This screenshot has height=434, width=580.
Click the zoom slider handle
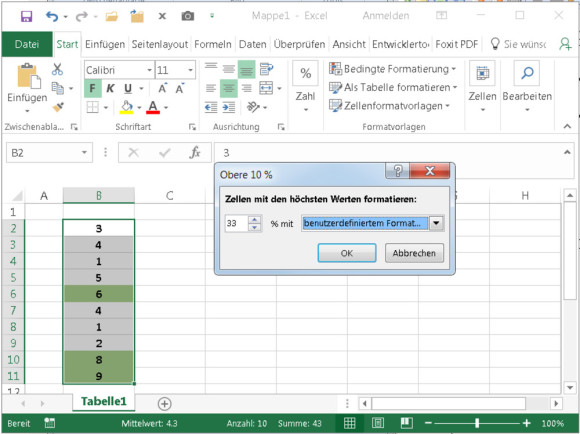click(477, 423)
